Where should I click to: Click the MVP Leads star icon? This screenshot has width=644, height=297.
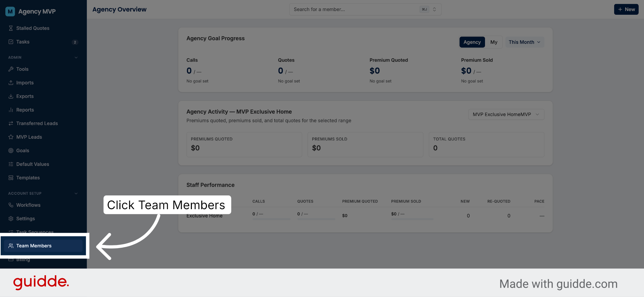pyautogui.click(x=11, y=137)
